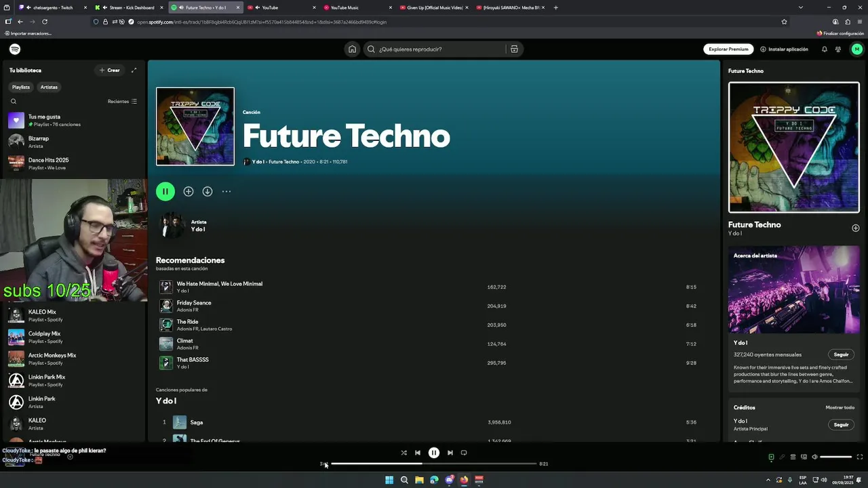Open the Windows Start menu
The height and width of the screenshot is (488, 868).
[x=389, y=480]
